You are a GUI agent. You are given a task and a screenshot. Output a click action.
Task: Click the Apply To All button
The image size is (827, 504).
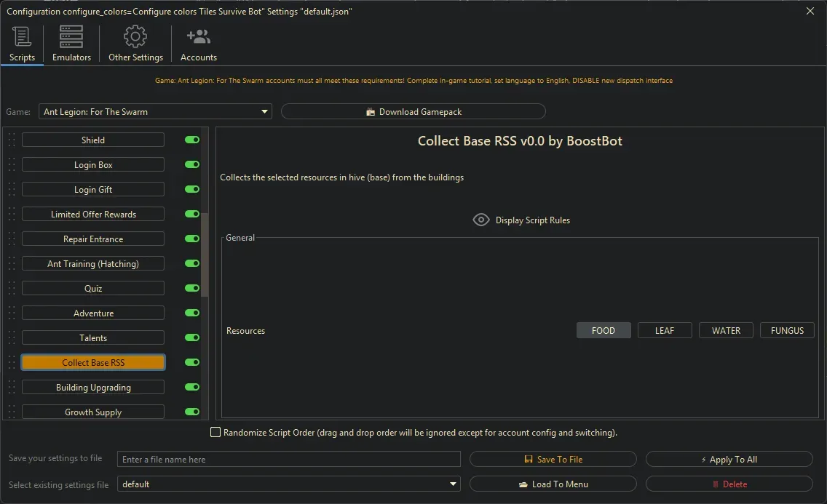tap(729, 459)
